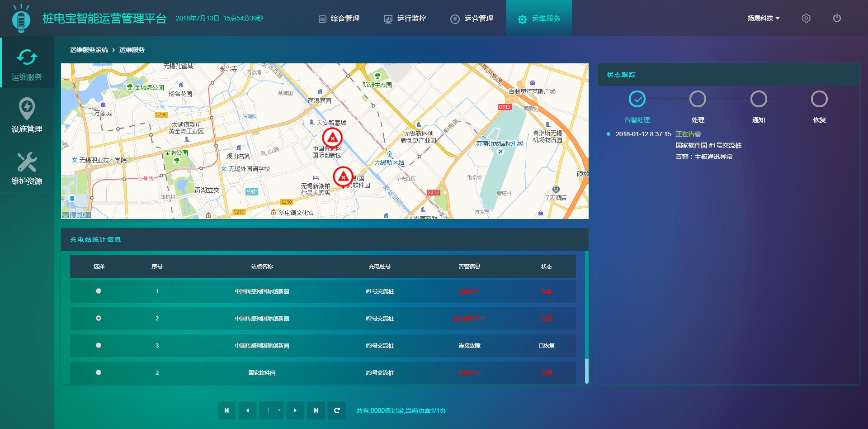Open the 维护资源 wrench sidebar item
This screenshot has height=429, width=868.
[27, 167]
